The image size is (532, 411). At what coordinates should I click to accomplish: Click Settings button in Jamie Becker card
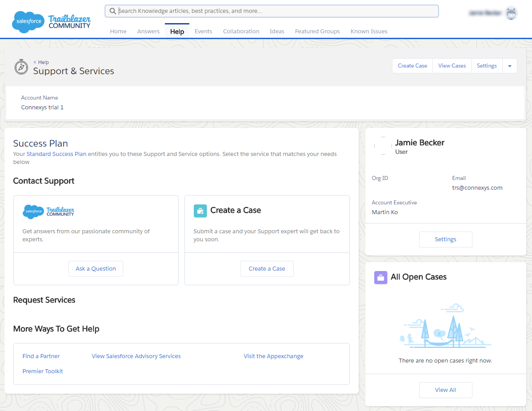pyautogui.click(x=445, y=239)
